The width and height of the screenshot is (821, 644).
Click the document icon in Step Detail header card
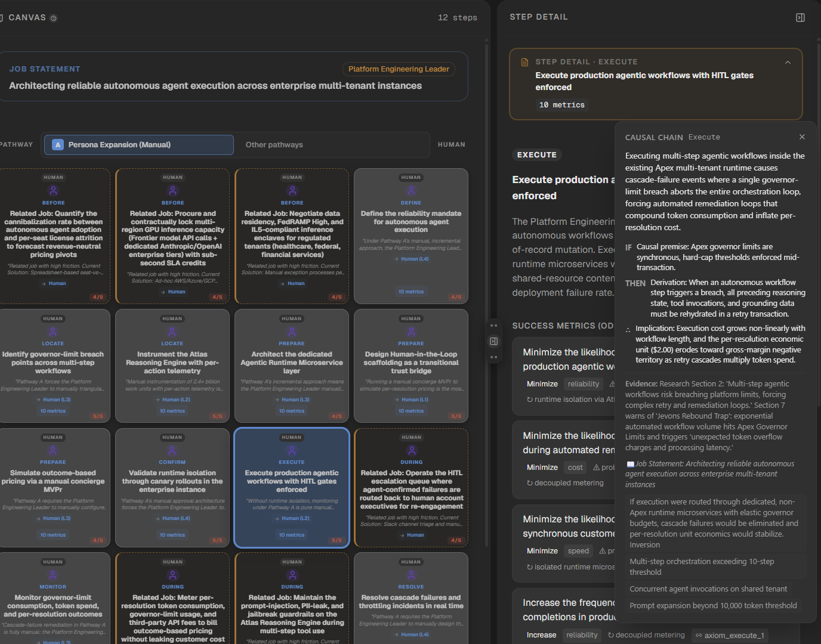coord(525,62)
